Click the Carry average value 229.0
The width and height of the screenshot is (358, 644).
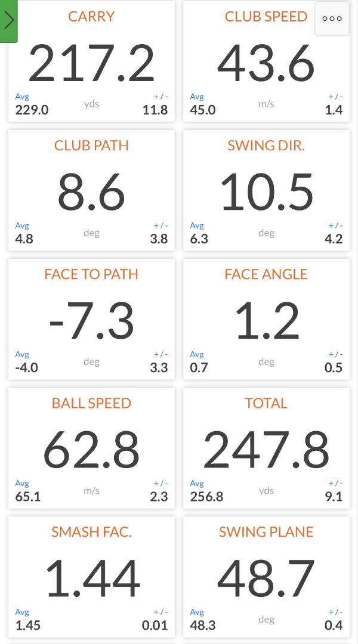point(32,110)
